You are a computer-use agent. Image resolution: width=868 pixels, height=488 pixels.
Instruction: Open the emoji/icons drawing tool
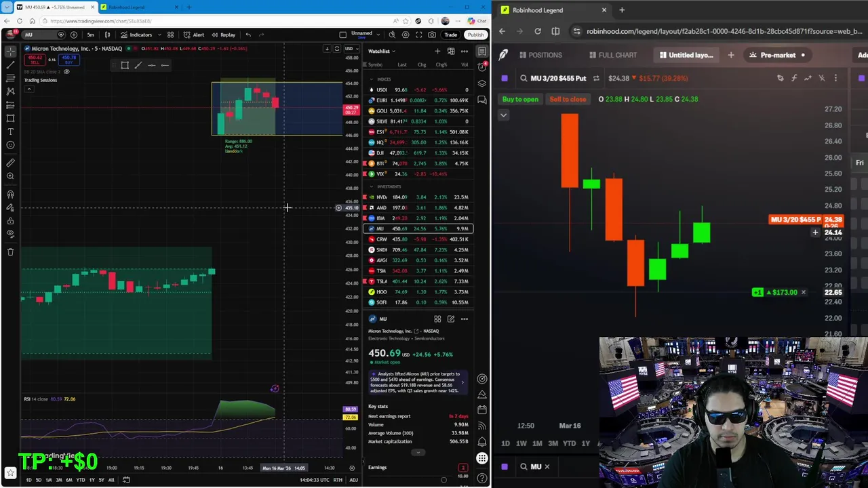[x=10, y=145]
